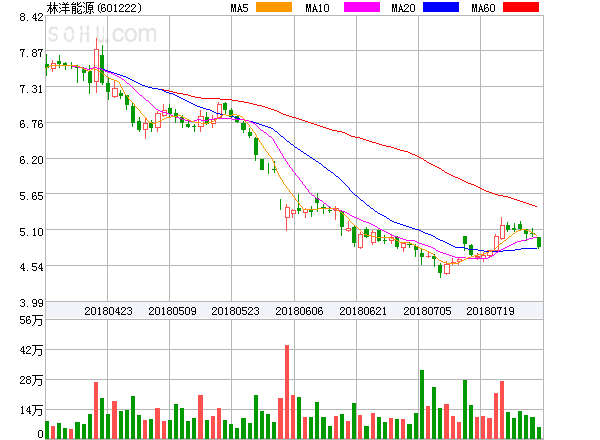Click the 20180719 date label
The image size is (600, 440).
490,311
